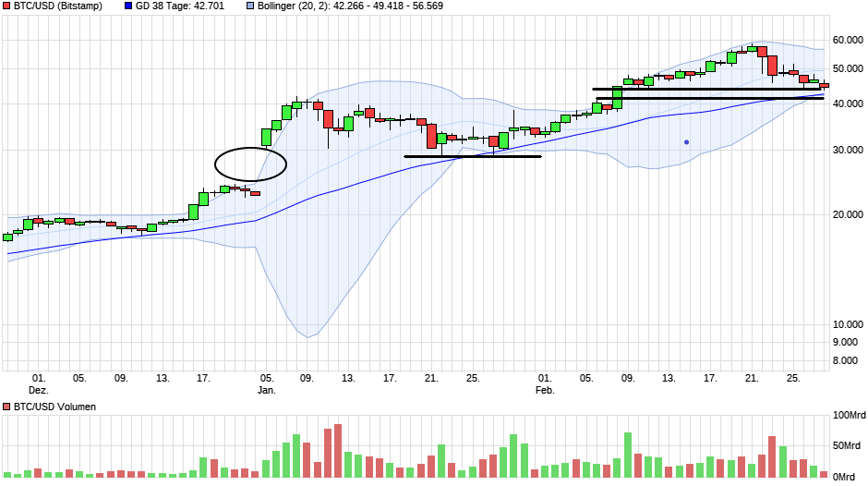Viewport: 868px width, 486px height.
Task: Click the 30.000 price axis label
Action: click(848, 150)
